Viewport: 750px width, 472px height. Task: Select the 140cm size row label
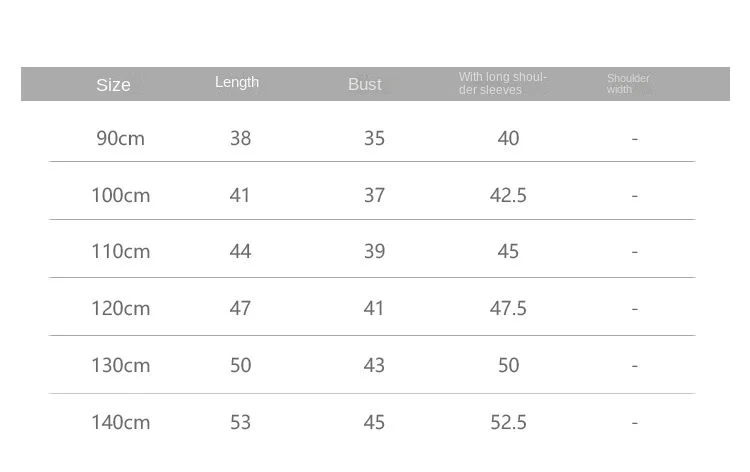(x=121, y=422)
